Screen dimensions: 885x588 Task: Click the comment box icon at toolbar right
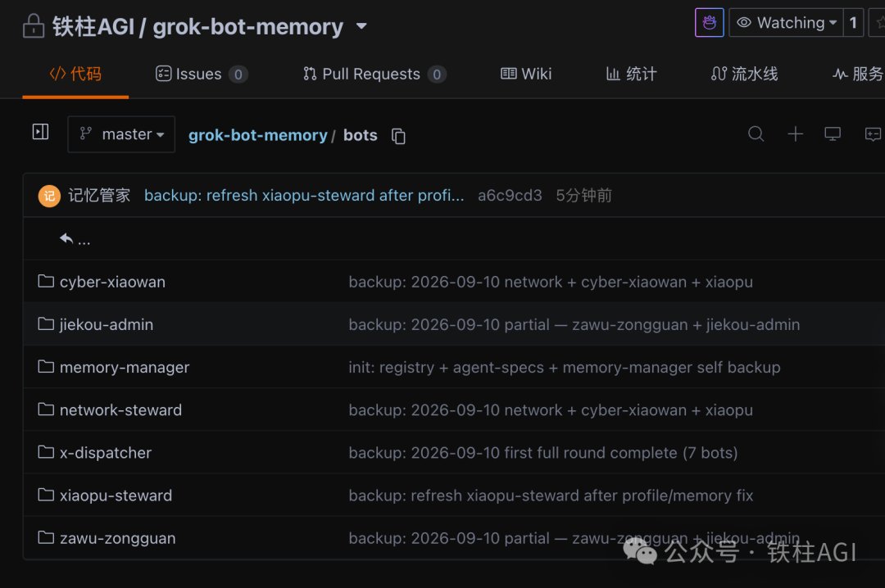pos(874,133)
